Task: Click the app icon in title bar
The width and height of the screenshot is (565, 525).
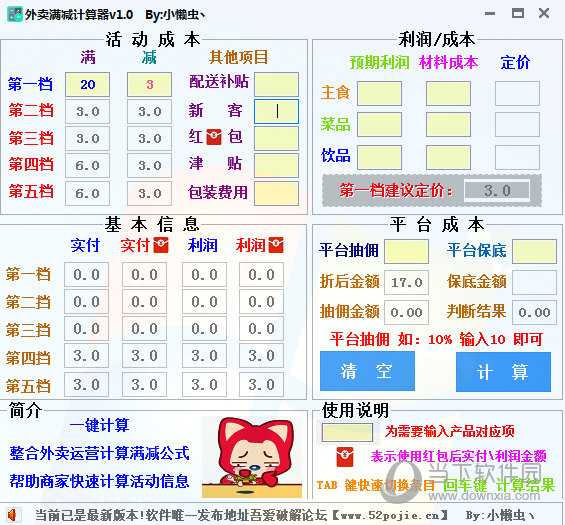Action: coord(15,14)
